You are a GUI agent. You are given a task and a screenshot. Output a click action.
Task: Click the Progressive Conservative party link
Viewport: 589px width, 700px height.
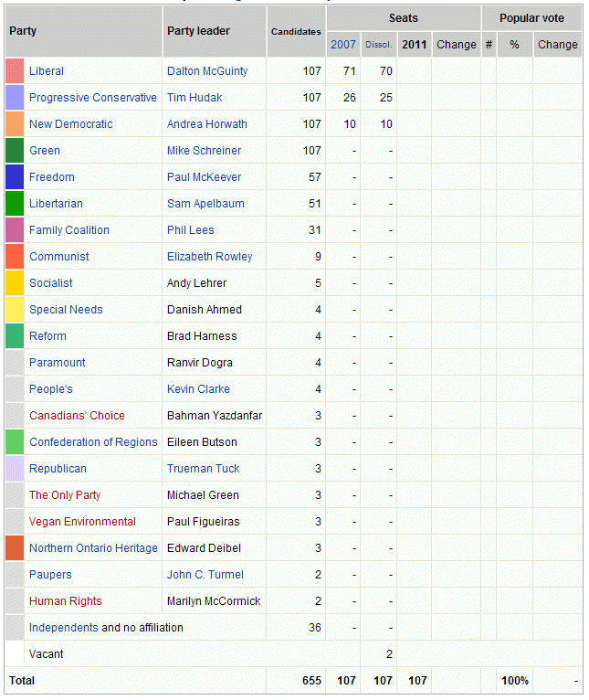click(x=93, y=98)
